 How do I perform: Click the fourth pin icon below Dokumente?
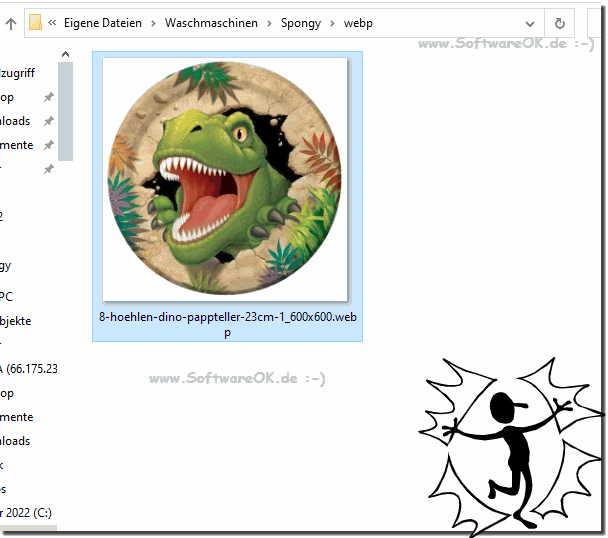[x=48, y=169]
